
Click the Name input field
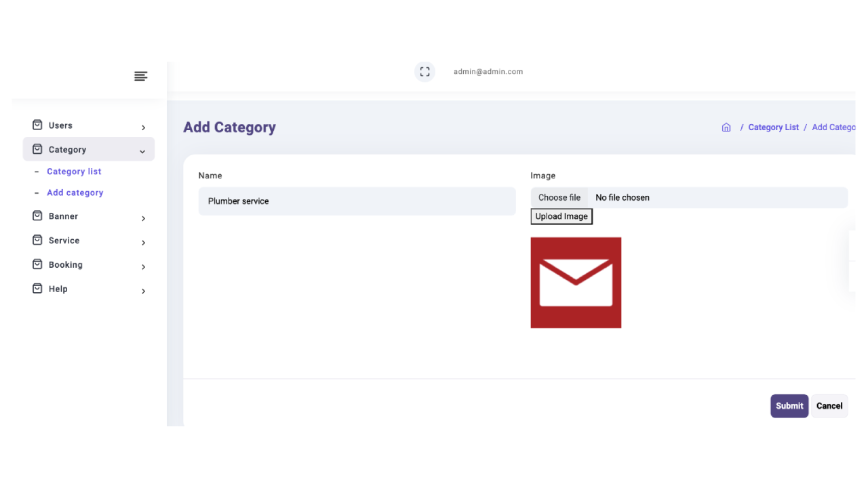pyautogui.click(x=357, y=201)
